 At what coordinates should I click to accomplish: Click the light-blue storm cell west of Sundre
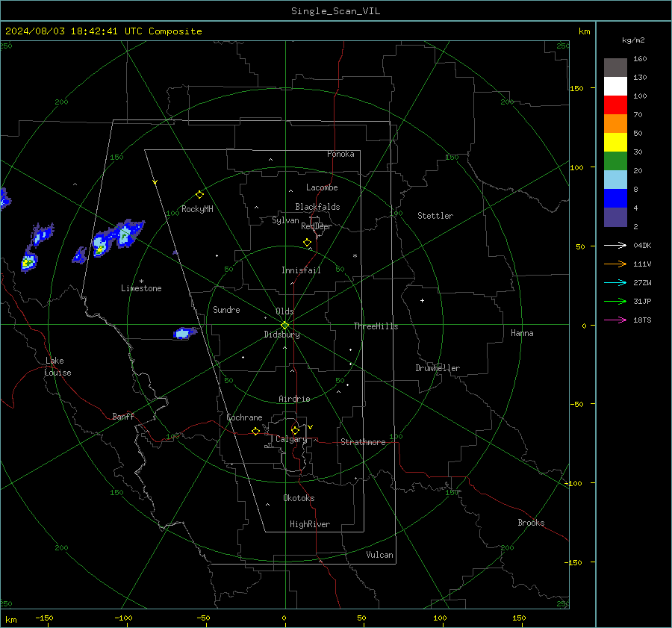click(x=184, y=332)
